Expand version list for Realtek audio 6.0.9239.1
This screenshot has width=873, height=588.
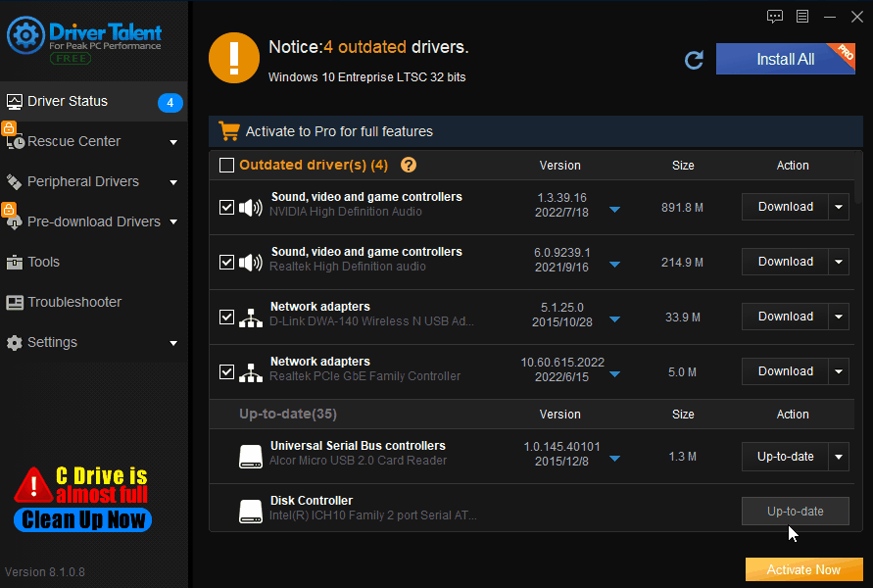coord(614,265)
